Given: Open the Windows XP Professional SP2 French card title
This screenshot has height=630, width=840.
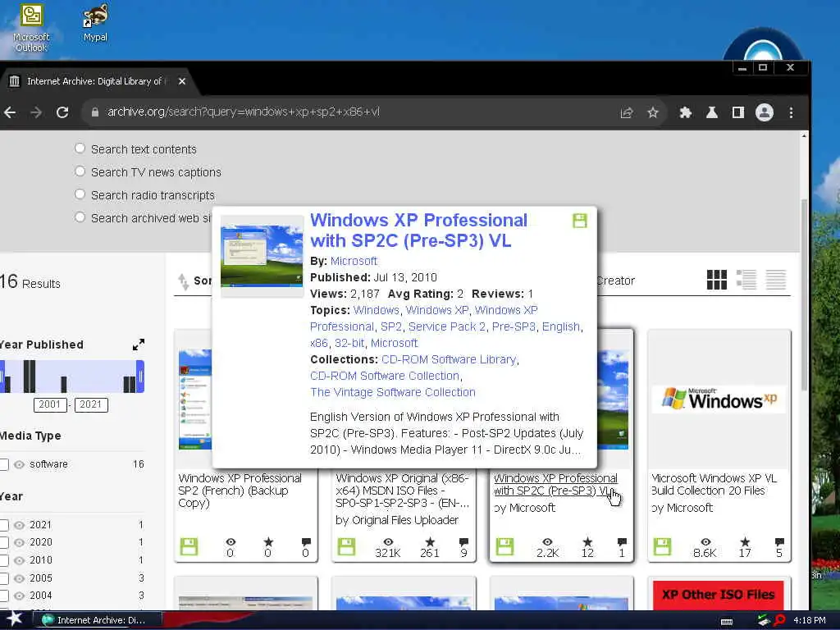Looking at the screenshot, I should (240, 491).
